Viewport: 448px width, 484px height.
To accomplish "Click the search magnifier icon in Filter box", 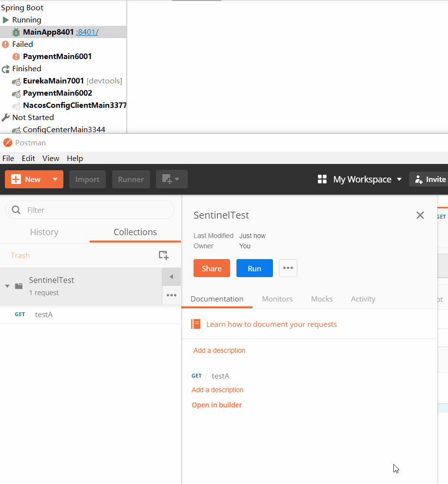I will click(16, 210).
